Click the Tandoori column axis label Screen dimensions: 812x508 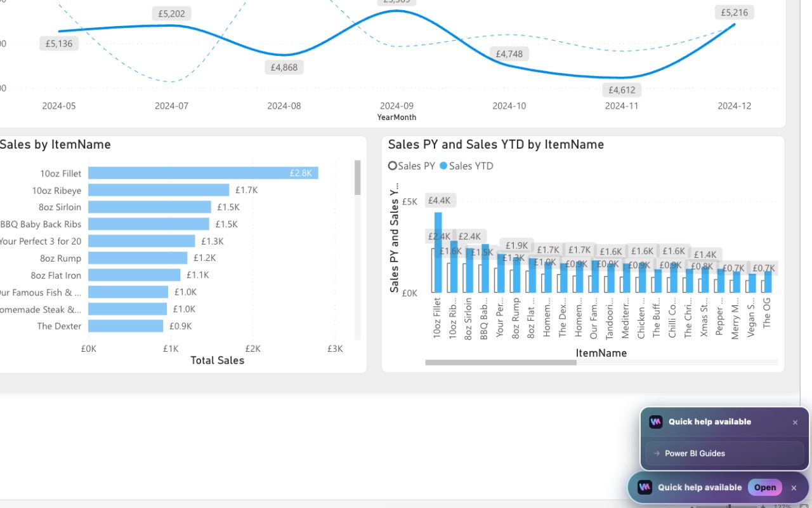click(610, 318)
